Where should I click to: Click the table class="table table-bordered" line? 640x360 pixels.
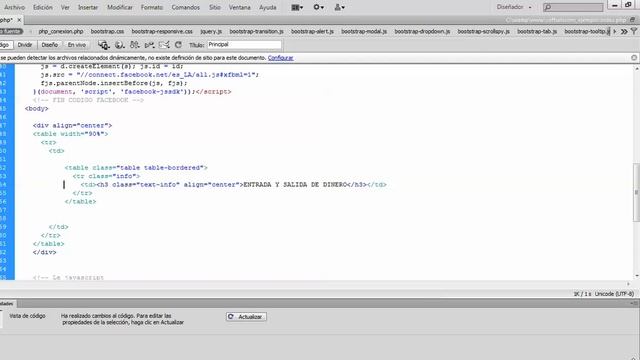click(x=136, y=168)
